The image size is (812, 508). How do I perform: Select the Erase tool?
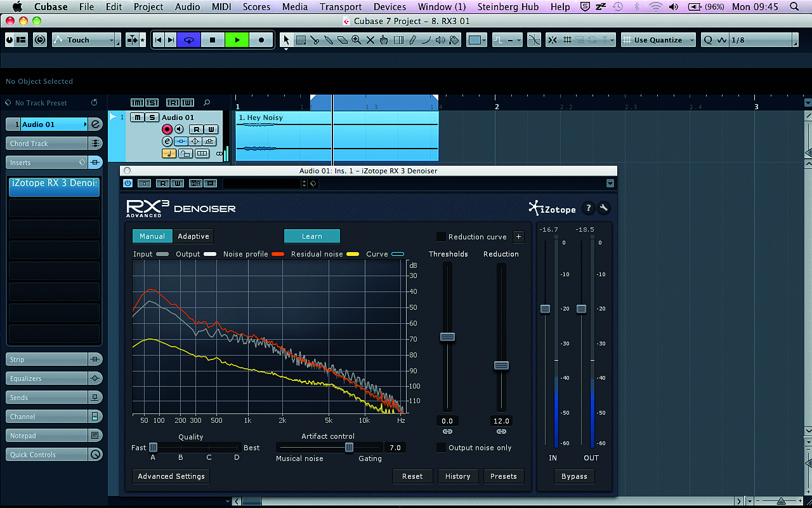pyautogui.click(x=343, y=40)
